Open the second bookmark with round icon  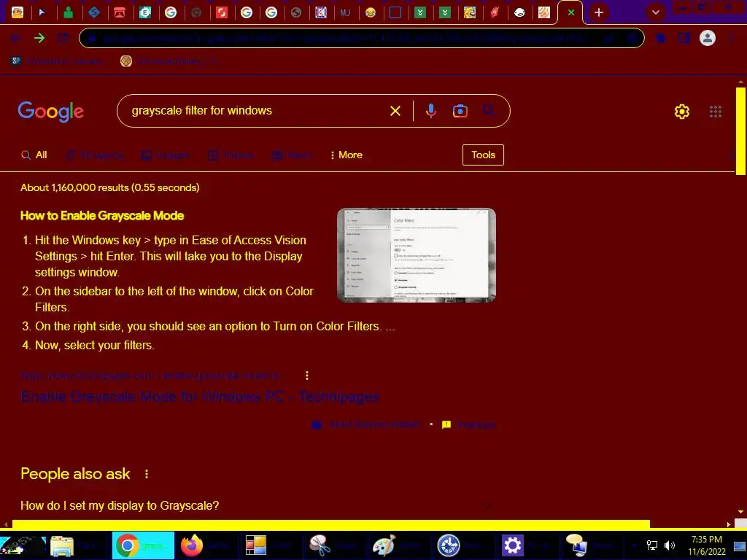169,61
